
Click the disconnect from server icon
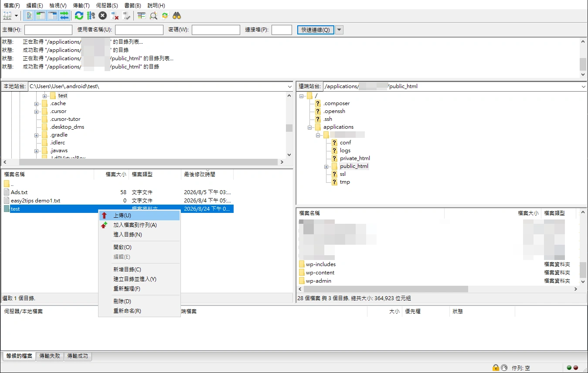pyautogui.click(x=115, y=16)
